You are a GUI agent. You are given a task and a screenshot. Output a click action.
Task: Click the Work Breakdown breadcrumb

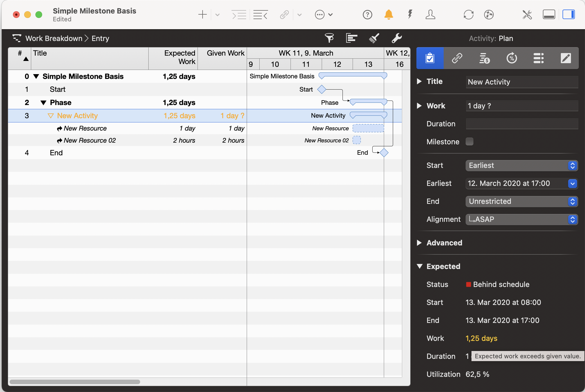click(x=54, y=38)
